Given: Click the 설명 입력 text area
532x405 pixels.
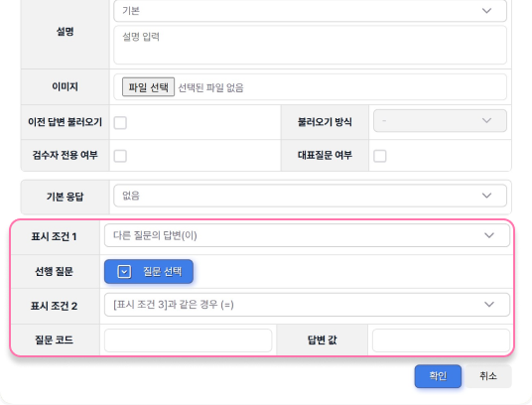Looking at the screenshot, I should click(310, 45).
